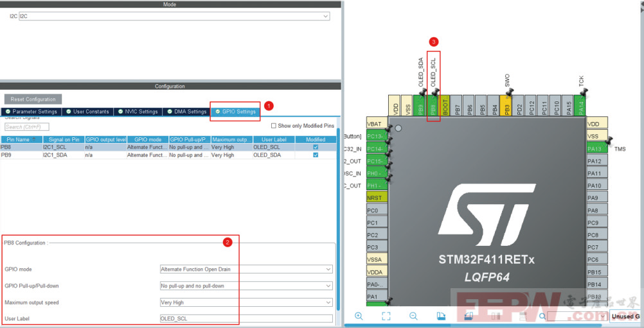Select the PA13 pin on the chip
This screenshot has width=644, height=328.
pyautogui.click(x=596, y=148)
